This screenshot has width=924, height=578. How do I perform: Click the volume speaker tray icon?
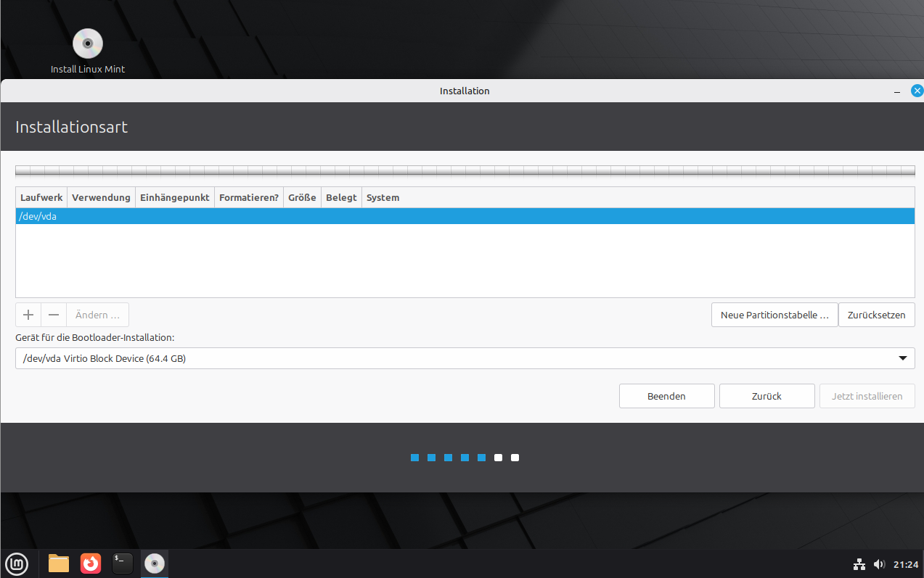pyautogui.click(x=879, y=564)
